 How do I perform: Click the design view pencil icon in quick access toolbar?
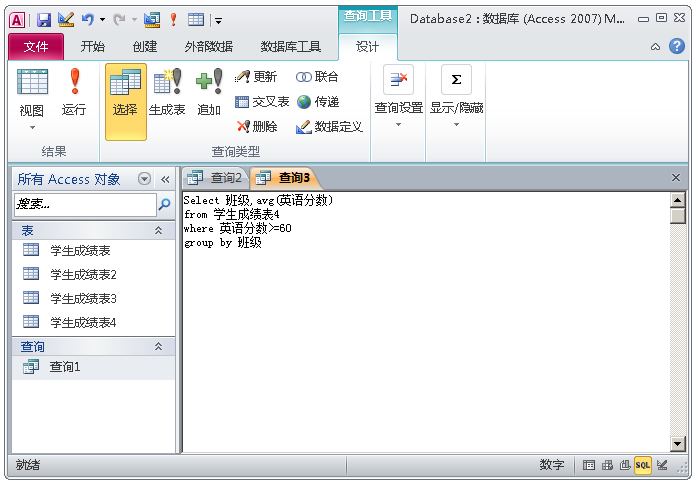click(x=66, y=19)
